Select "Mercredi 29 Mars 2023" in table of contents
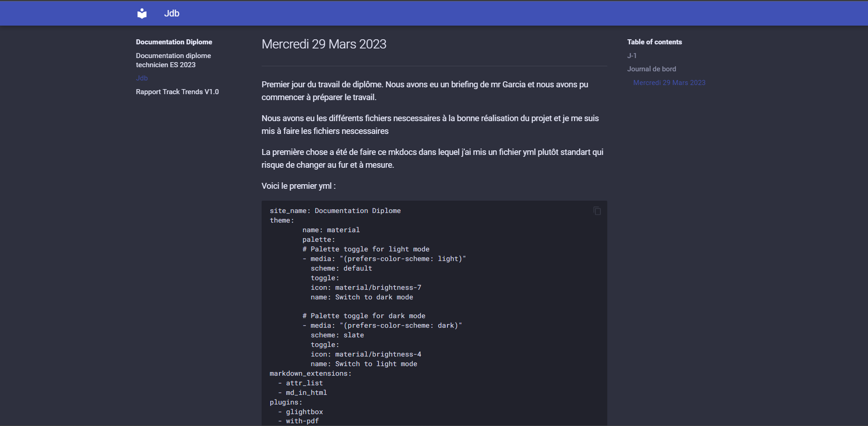This screenshot has height=426, width=868. 669,82
